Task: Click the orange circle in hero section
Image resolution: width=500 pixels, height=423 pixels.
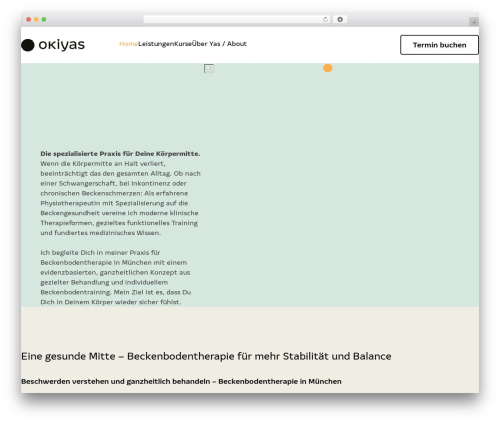Action: click(328, 68)
